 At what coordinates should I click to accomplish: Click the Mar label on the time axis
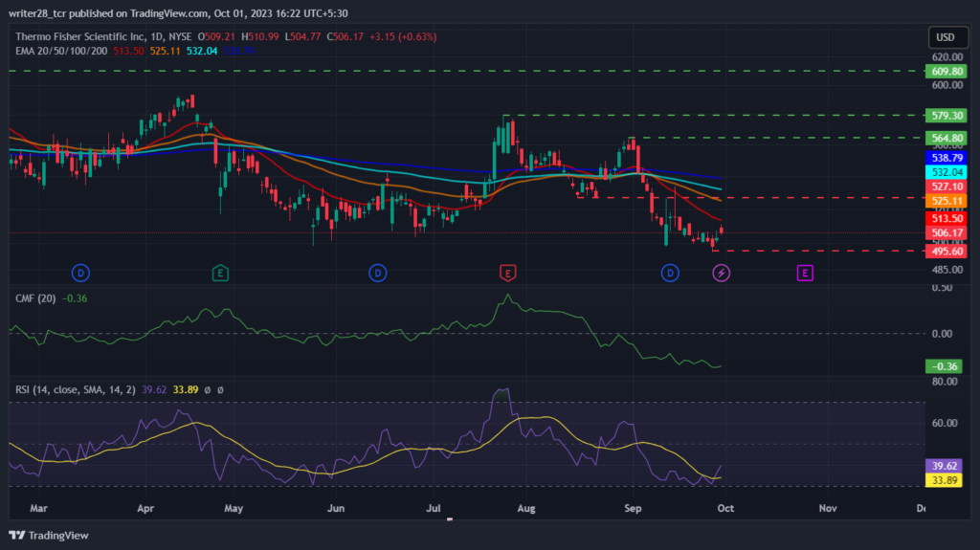38,509
